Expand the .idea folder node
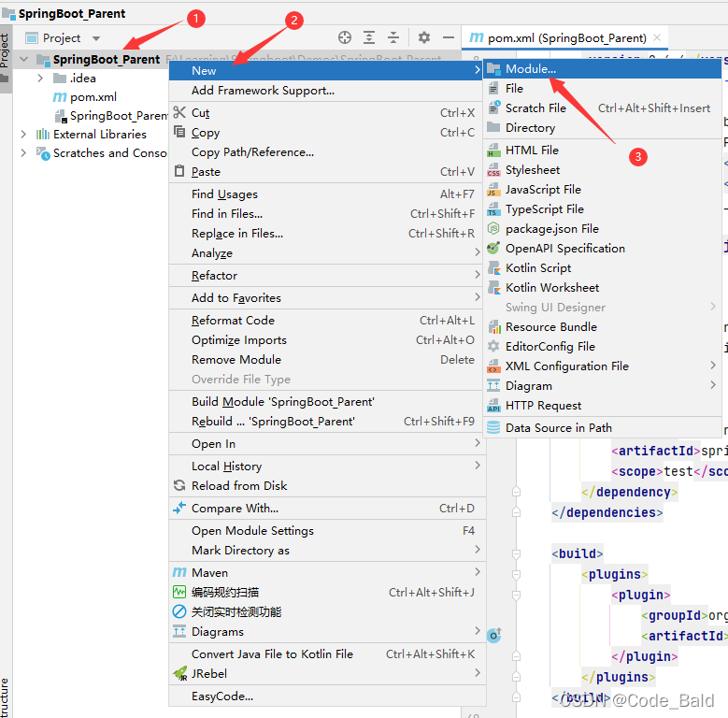The height and width of the screenshot is (718, 728). (40, 78)
